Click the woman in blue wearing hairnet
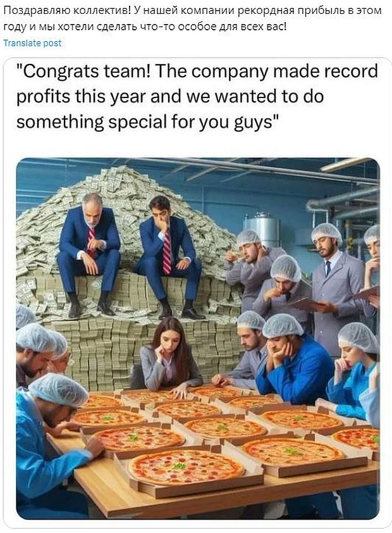The width and height of the screenshot is (392, 533). pos(353,370)
